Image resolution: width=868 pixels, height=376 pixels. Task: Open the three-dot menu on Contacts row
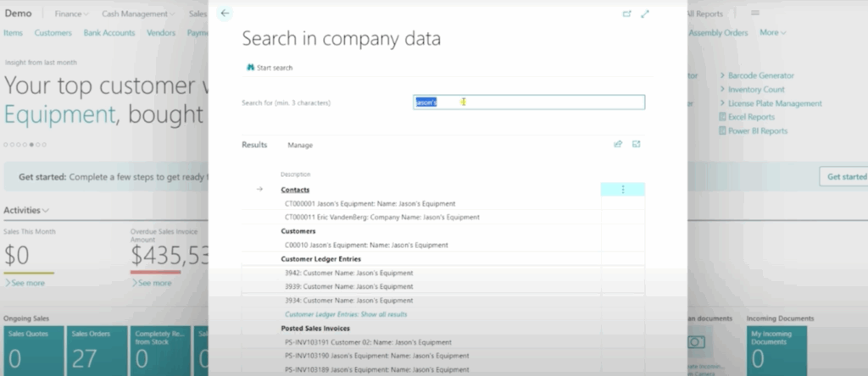pyautogui.click(x=622, y=190)
